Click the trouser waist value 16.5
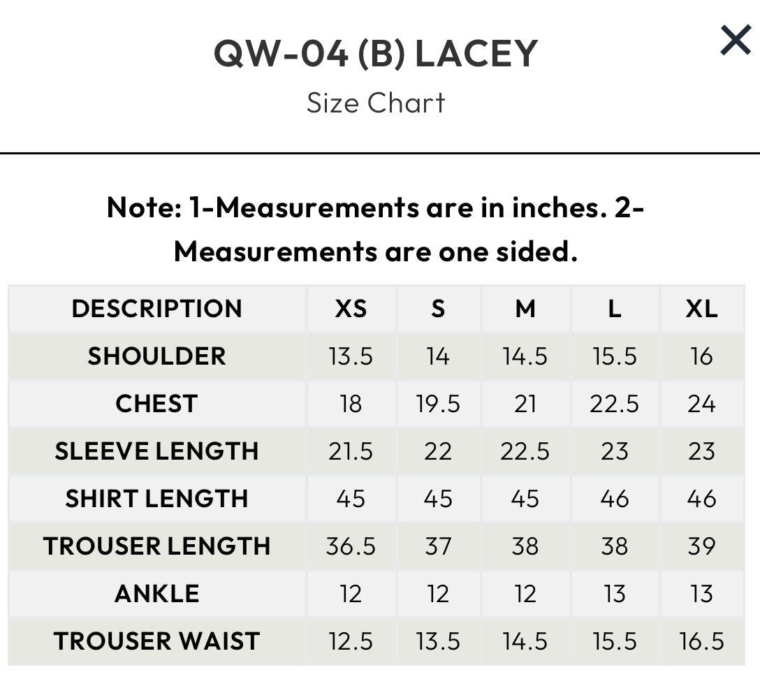Screen dimensions: 760x700 (701, 641)
